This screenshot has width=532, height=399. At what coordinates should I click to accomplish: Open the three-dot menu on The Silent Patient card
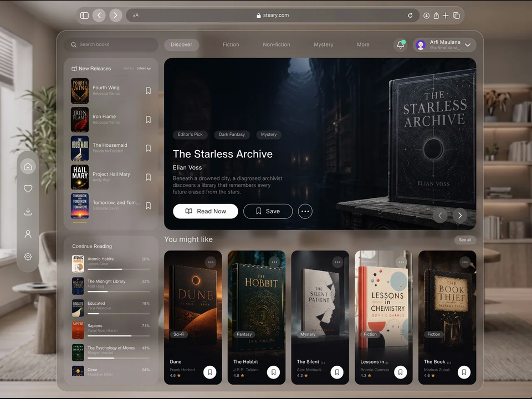point(337,262)
